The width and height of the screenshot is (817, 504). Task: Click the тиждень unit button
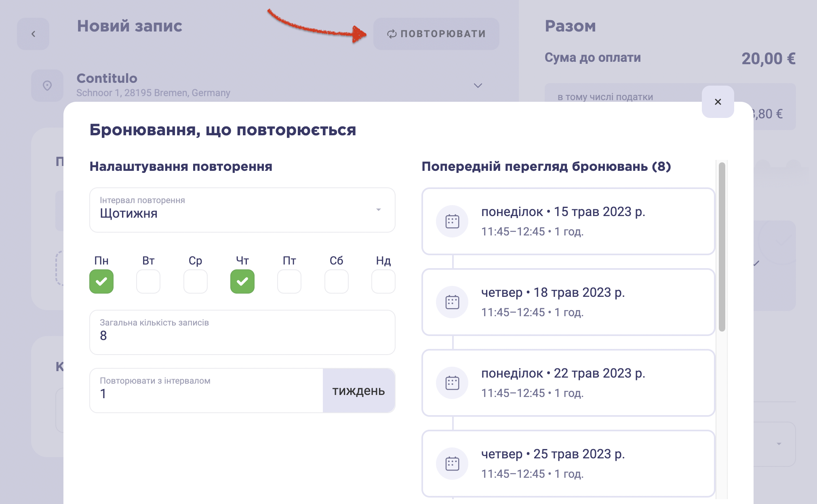359,391
